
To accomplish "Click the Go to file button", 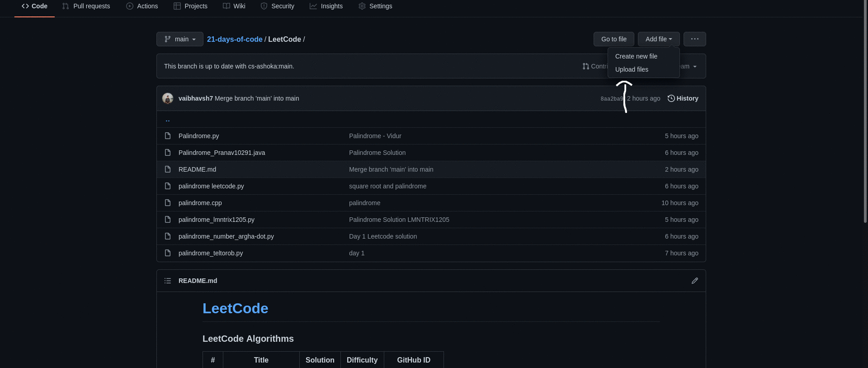I will pos(614,39).
